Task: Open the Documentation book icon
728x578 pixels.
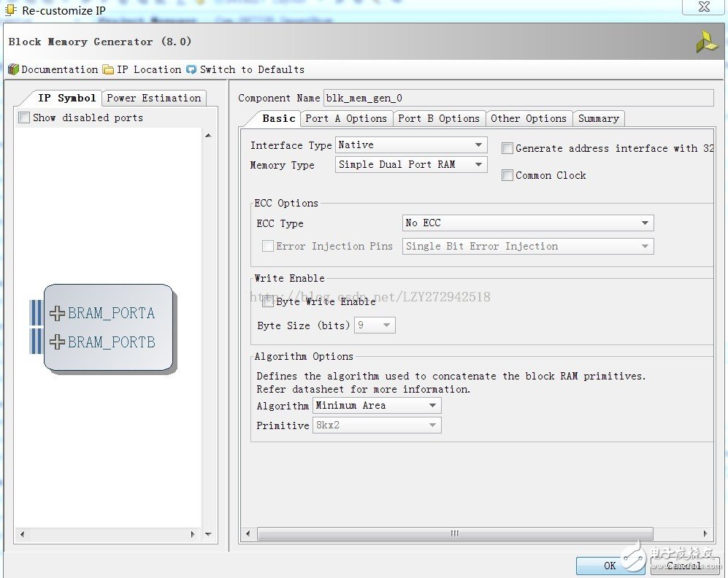Action: tap(13, 69)
